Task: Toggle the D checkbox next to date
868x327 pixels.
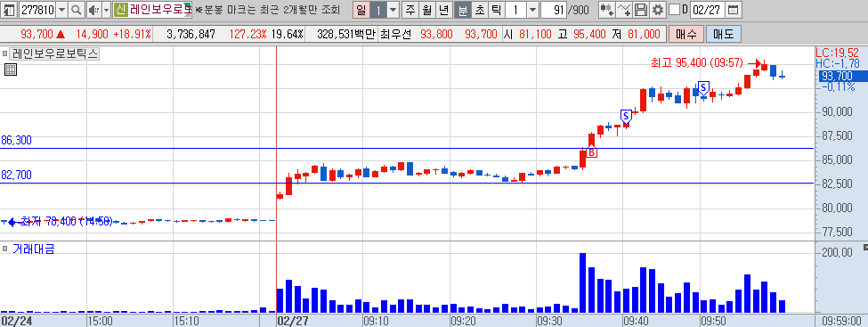Action: (x=674, y=10)
